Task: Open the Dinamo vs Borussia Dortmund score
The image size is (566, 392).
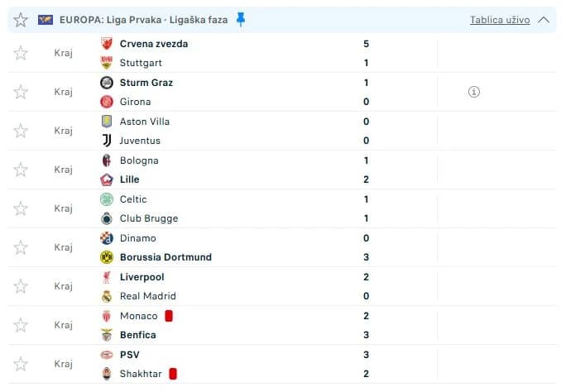Action: (x=366, y=248)
